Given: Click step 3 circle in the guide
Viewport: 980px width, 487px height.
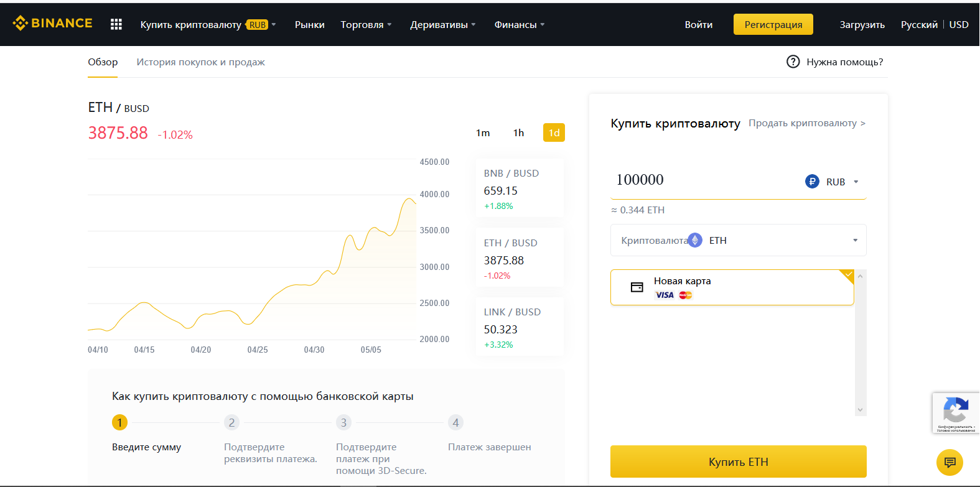Looking at the screenshot, I should [343, 422].
